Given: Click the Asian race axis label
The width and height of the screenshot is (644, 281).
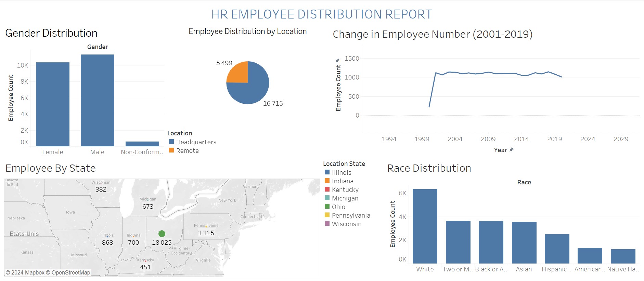Looking at the screenshot, I should pos(524,269).
